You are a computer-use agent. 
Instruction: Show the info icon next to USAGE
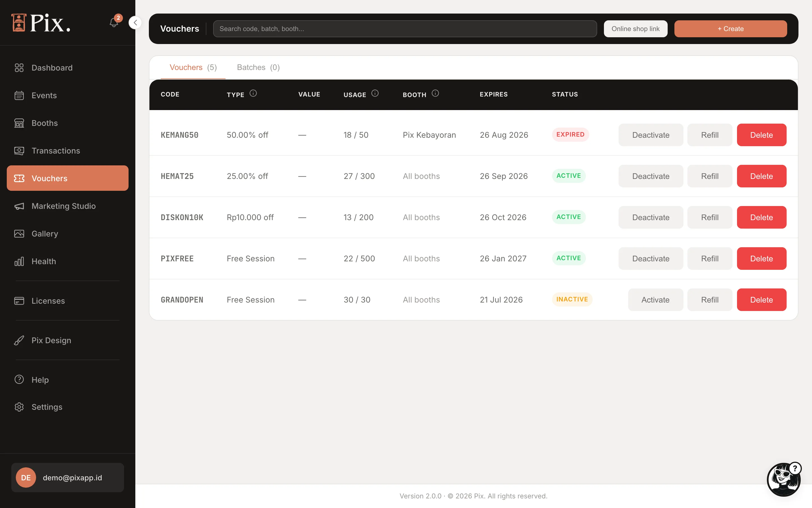tap(375, 93)
